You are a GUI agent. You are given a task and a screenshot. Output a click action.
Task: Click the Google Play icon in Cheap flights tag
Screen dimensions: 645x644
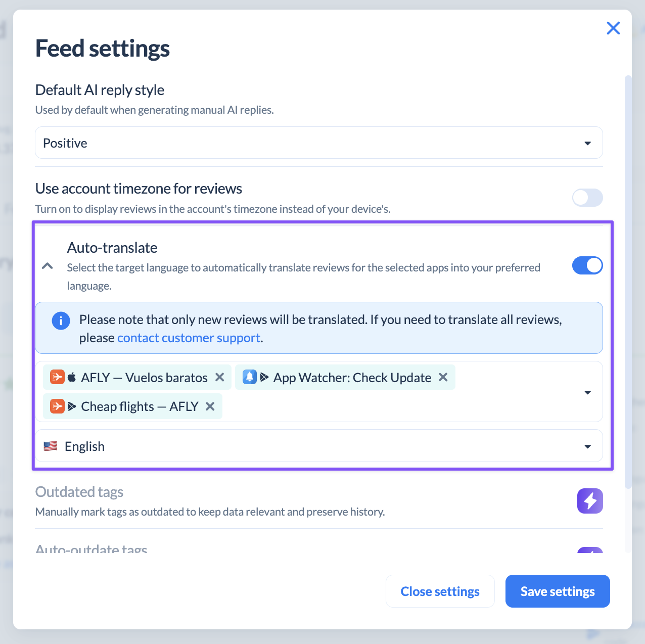pyautogui.click(x=72, y=406)
